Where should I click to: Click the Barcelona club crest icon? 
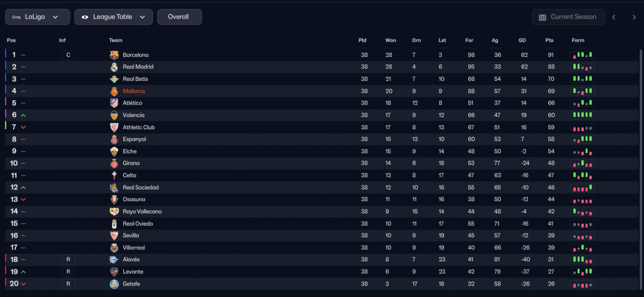pyautogui.click(x=114, y=55)
